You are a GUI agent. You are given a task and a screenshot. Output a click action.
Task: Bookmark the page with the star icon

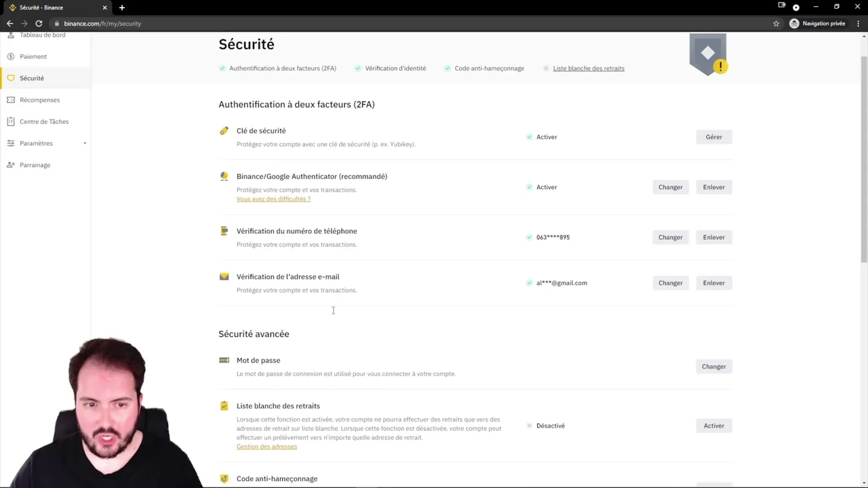pyautogui.click(x=776, y=23)
